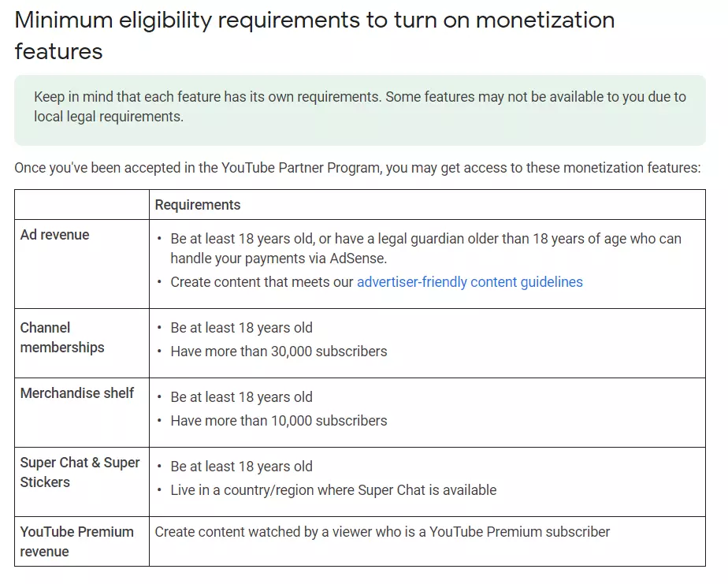Image resolution: width=728 pixels, height=584 pixels.
Task: Click 'Create content that meets our' text
Action: coord(262,282)
